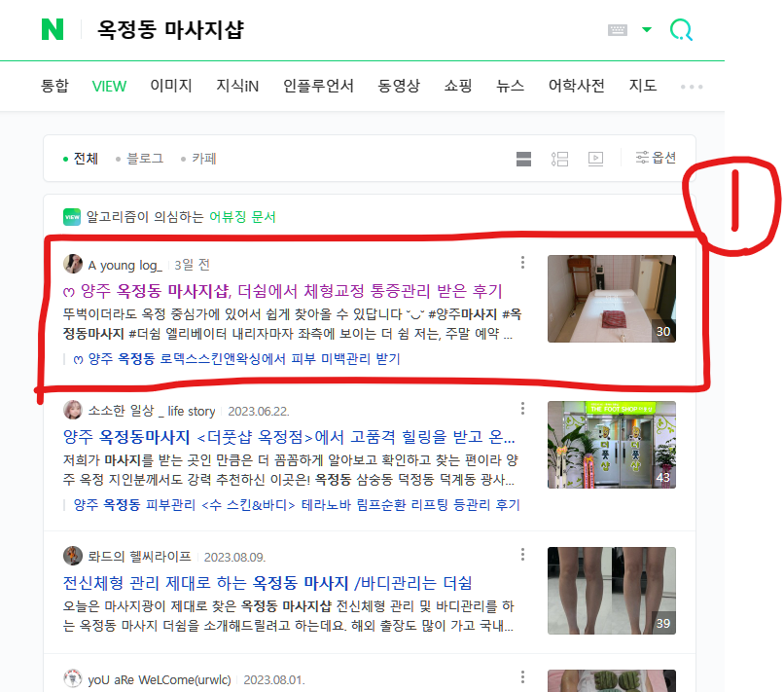Open related post <수 스킨&바디> 테라노바 림프순환
This screenshot has width=784, height=692.
[297, 505]
